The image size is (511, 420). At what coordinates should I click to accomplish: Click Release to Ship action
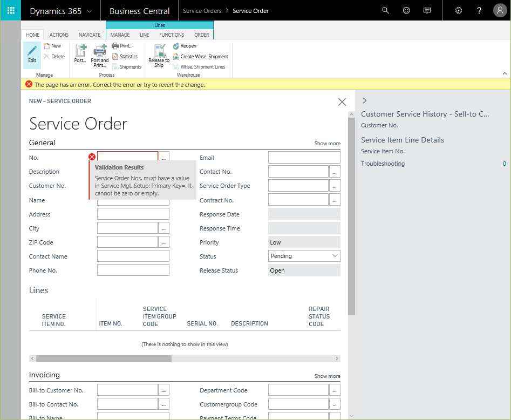(159, 56)
